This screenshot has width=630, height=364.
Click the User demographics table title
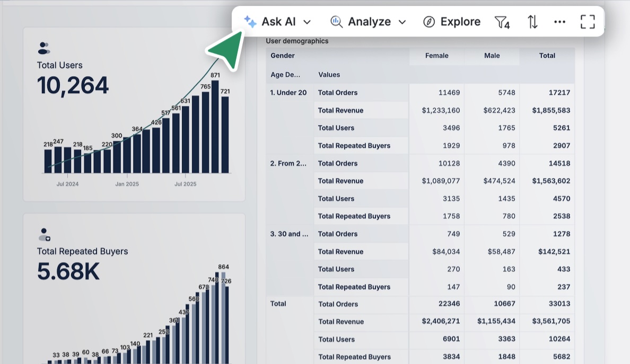click(297, 41)
